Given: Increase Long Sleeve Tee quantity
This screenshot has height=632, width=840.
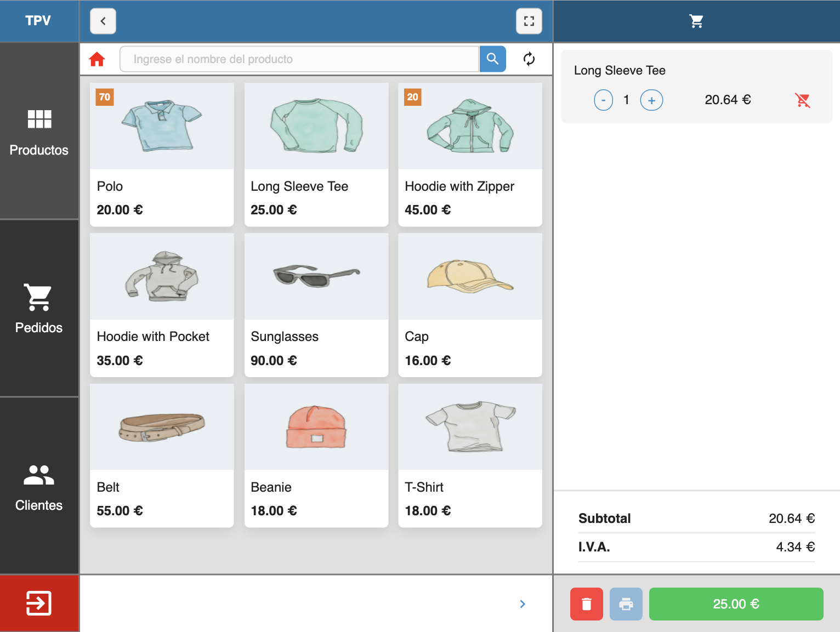Looking at the screenshot, I should pos(651,100).
